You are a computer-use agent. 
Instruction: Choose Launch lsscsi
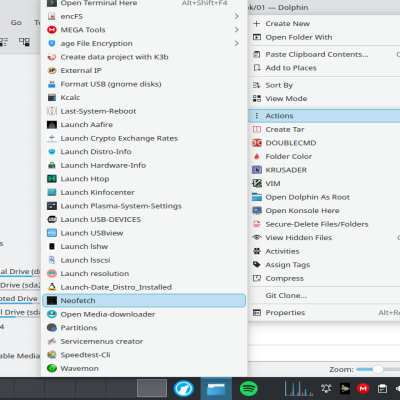[x=144, y=260]
